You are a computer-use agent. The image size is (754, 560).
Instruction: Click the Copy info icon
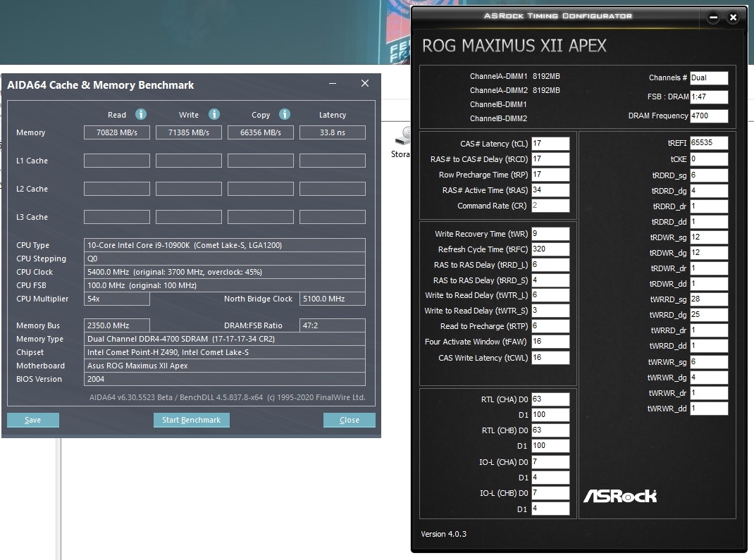285,114
